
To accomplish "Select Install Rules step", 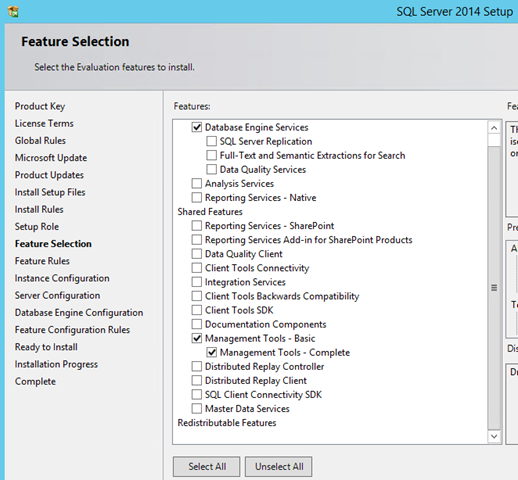I will pos(39,209).
